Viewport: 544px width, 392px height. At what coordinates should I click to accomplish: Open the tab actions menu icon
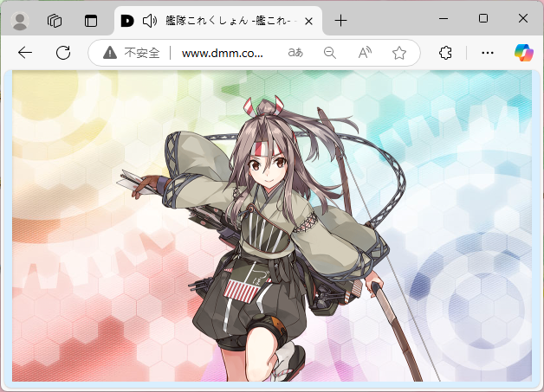(91, 21)
